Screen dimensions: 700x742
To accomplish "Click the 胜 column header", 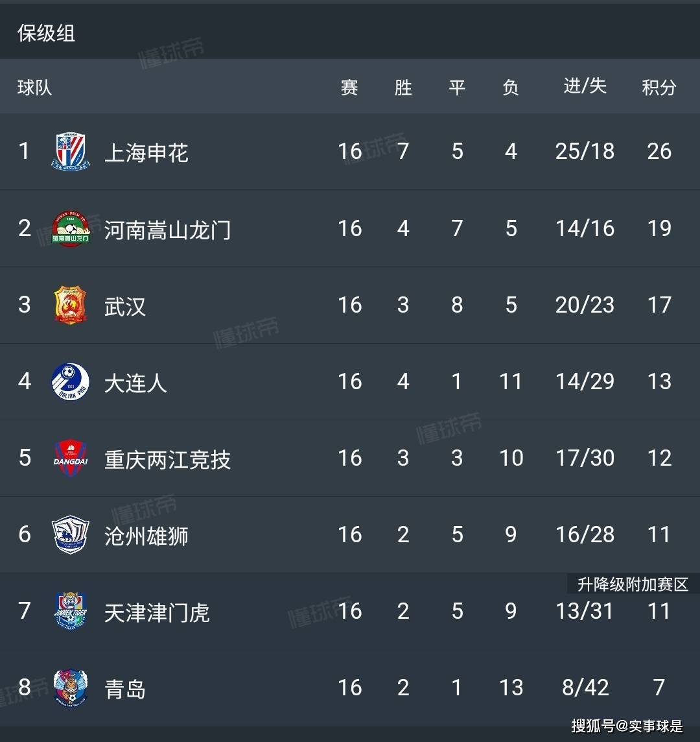I will (x=403, y=88).
